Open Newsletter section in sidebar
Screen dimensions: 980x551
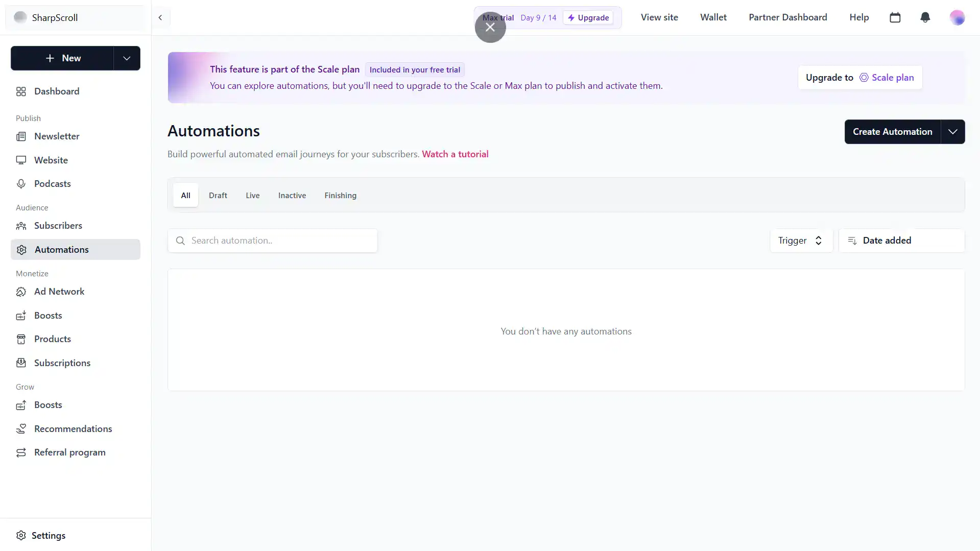pos(76,136)
